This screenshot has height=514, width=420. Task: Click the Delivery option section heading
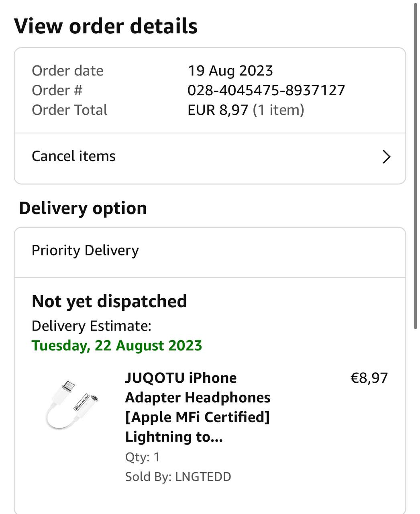coord(83,208)
